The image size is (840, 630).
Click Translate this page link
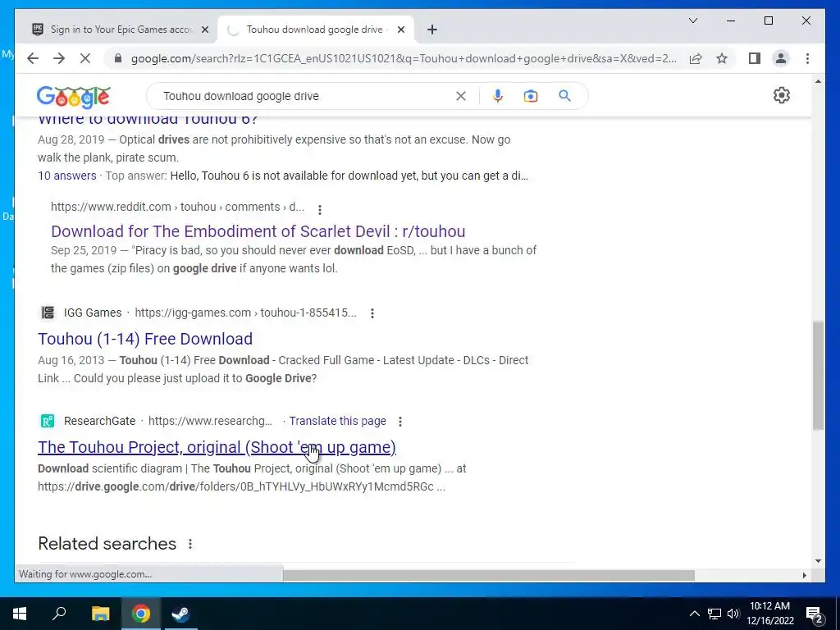(337, 421)
